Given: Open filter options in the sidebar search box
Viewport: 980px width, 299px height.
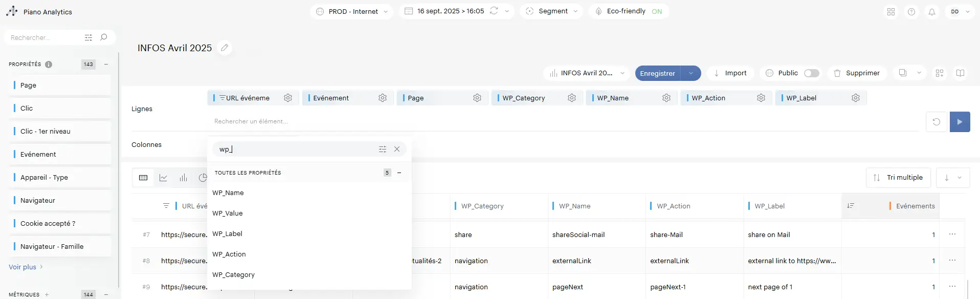Looking at the screenshot, I should pyautogui.click(x=88, y=37).
